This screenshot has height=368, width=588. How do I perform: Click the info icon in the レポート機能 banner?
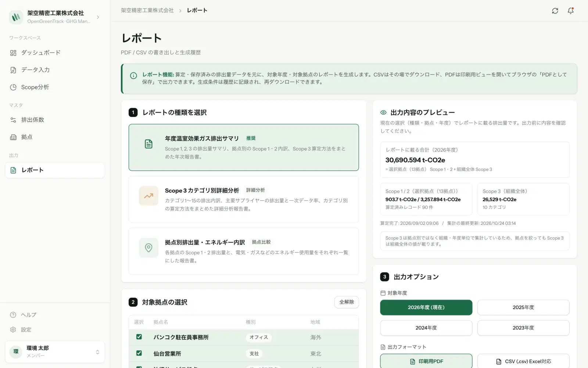click(x=133, y=76)
